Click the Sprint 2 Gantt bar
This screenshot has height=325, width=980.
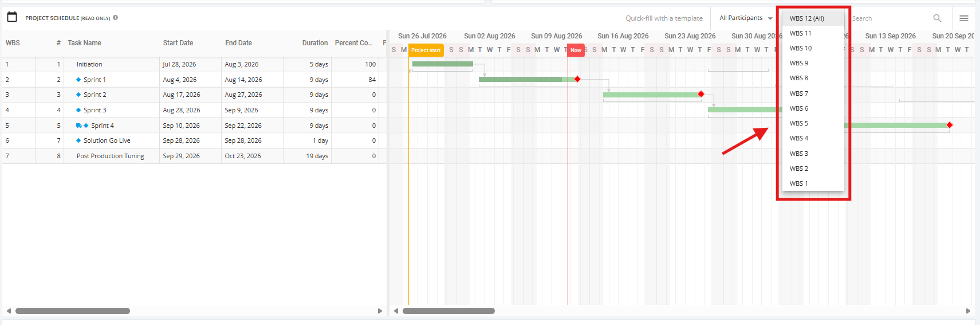tap(652, 95)
